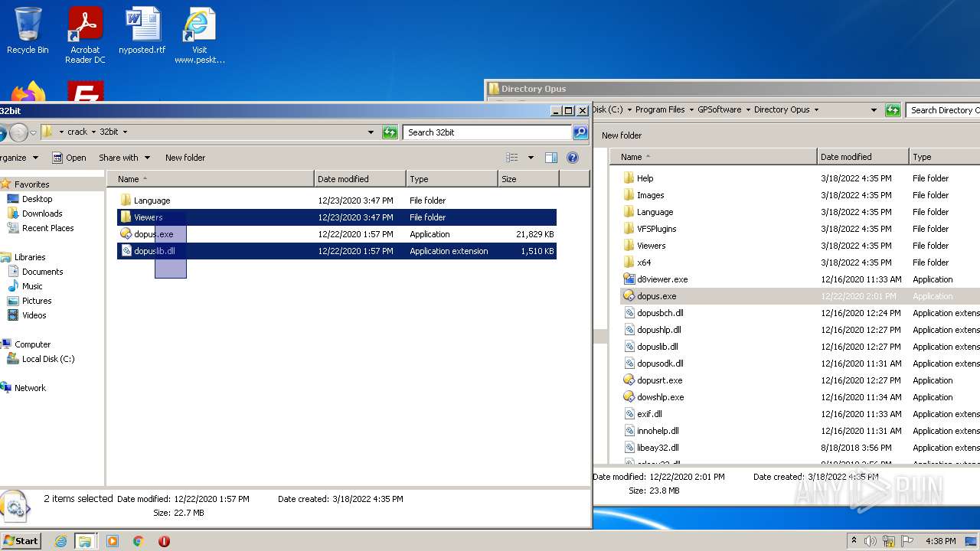Launch Internet Explorer from taskbar
980x551 pixels.
click(x=60, y=541)
